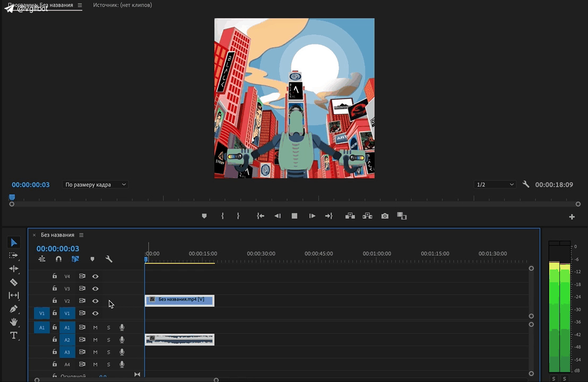Toggle track targeting for A3

coord(67,352)
